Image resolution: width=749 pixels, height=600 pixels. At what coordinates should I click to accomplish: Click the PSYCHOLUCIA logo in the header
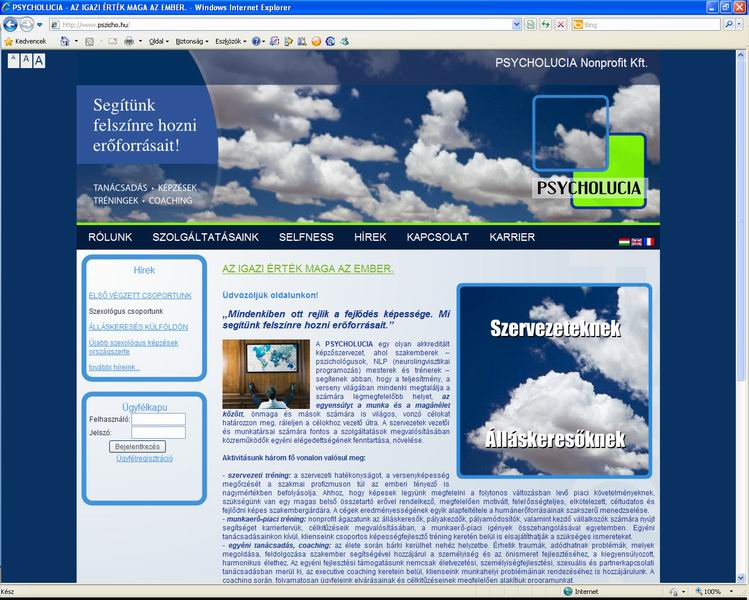[589, 152]
